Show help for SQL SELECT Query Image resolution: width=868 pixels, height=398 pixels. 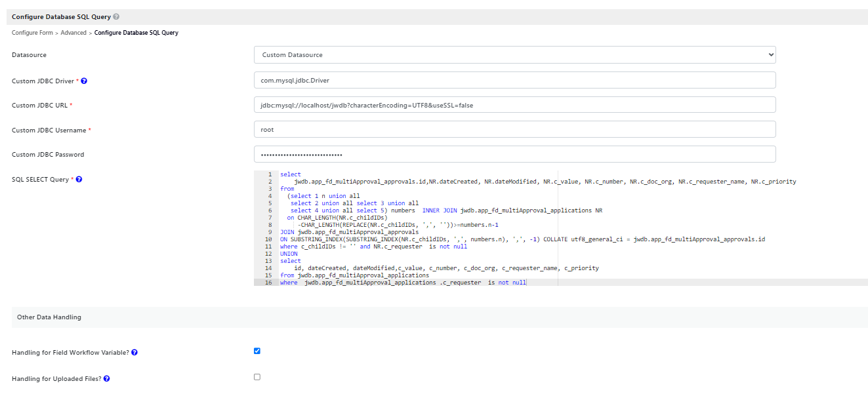coord(79,180)
